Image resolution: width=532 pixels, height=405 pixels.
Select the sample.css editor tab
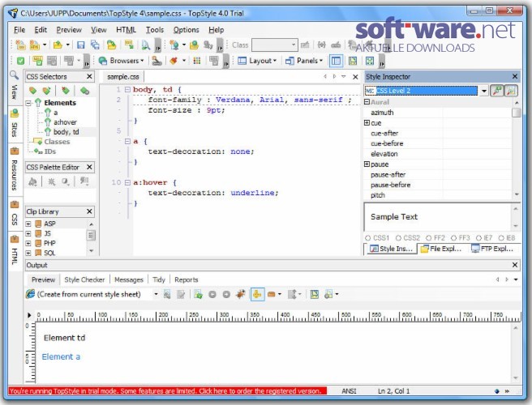[122, 77]
